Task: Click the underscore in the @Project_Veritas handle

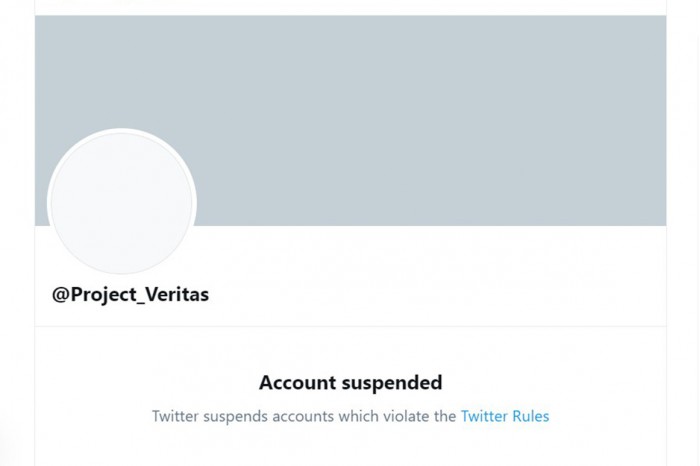Action: tap(141, 300)
